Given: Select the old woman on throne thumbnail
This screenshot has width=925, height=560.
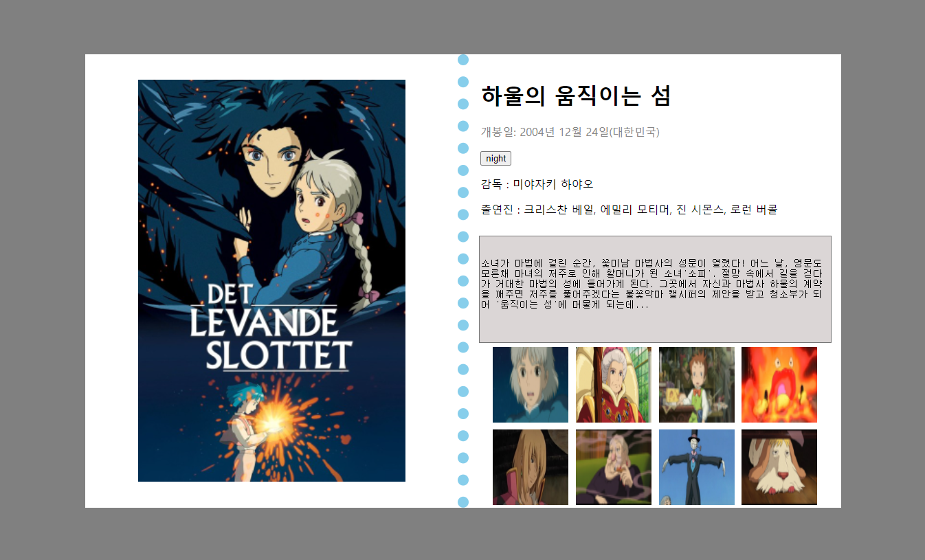Looking at the screenshot, I should point(614,385).
